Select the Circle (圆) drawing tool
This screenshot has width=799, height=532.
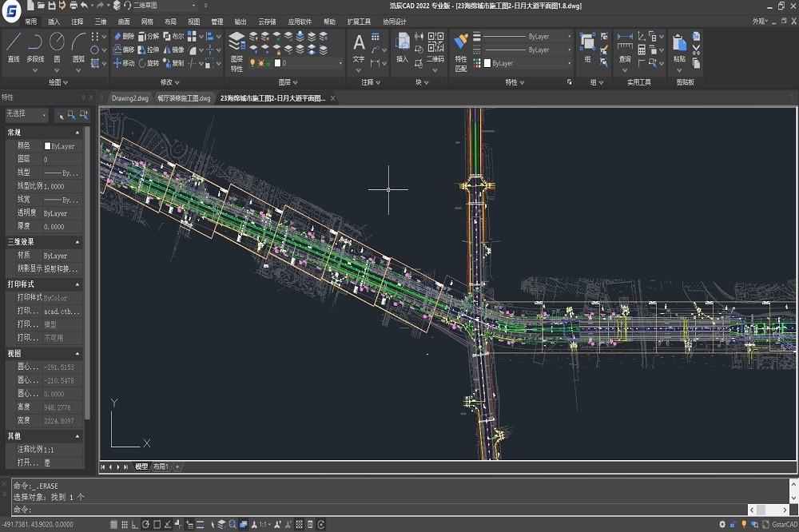point(57,47)
